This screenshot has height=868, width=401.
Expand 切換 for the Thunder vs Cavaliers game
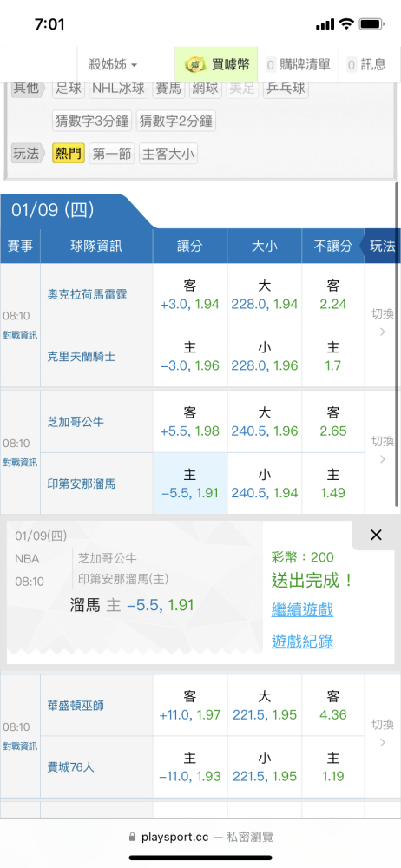point(383,323)
